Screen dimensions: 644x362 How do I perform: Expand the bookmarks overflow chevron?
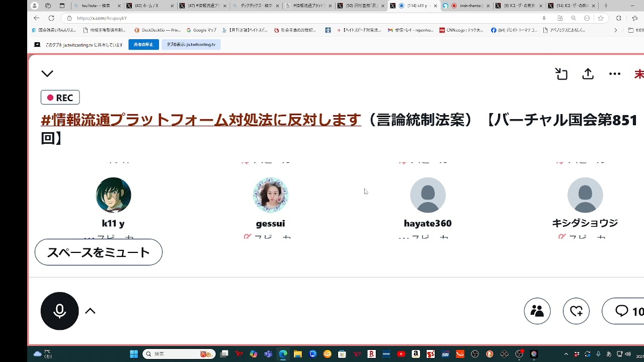click(x=615, y=30)
